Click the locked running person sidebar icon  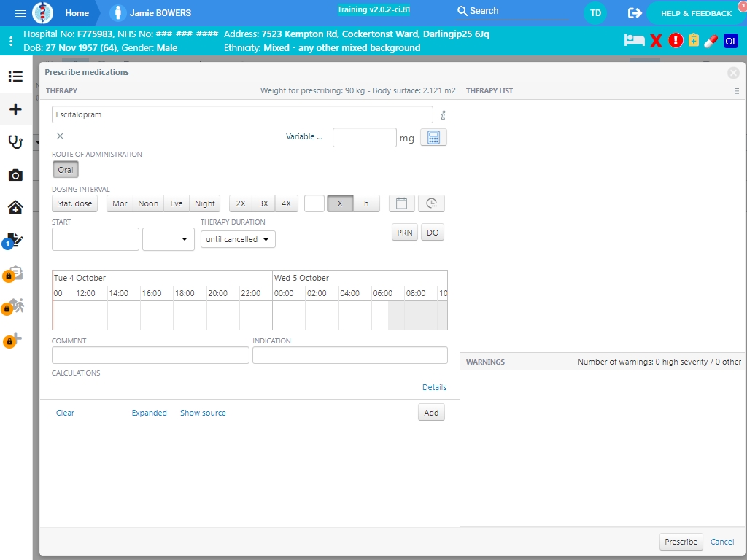click(x=13, y=307)
